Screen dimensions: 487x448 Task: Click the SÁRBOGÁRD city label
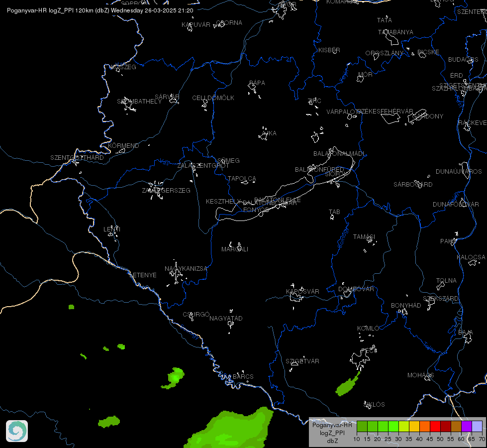click(x=413, y=185)
